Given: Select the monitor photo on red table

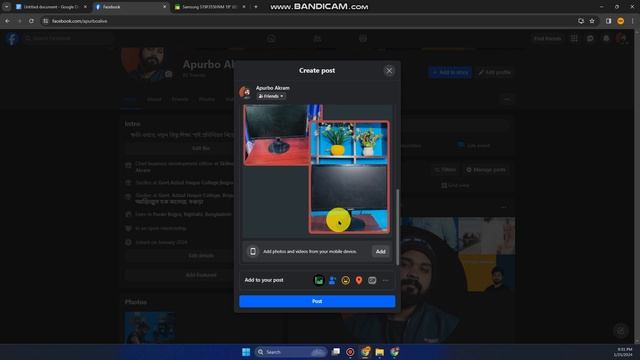Looking at the screenshot, I should tap(276, 135).
